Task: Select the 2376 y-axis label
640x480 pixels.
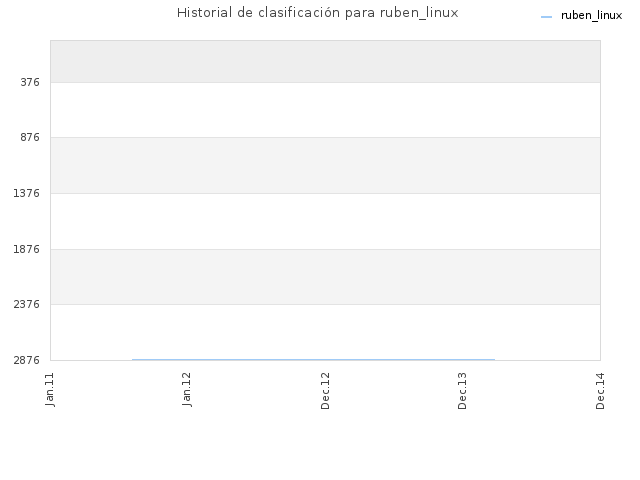Action: click(27, 304)
